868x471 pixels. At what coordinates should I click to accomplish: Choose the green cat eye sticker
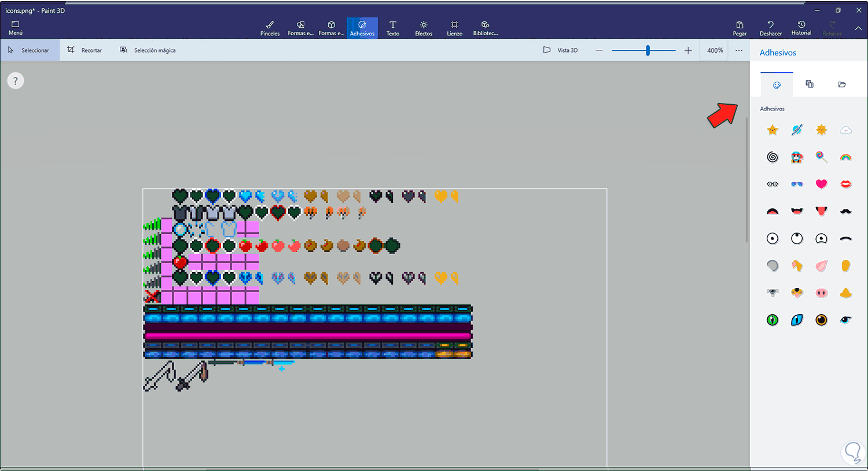pyautogui.click(x=773, y=320)
